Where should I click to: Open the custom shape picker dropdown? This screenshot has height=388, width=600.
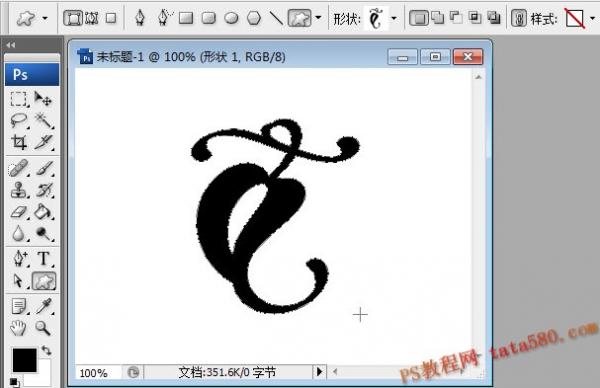coord(394,18)
